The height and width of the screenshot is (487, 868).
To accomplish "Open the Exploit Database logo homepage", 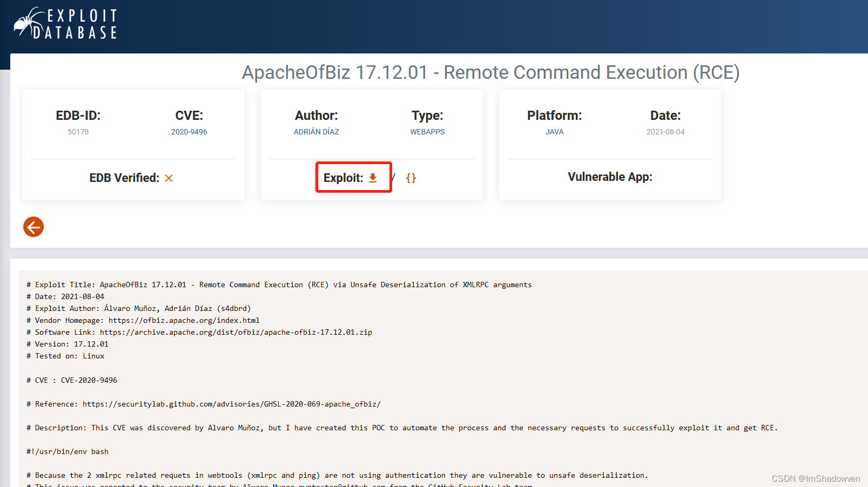I will coord(65,24).
